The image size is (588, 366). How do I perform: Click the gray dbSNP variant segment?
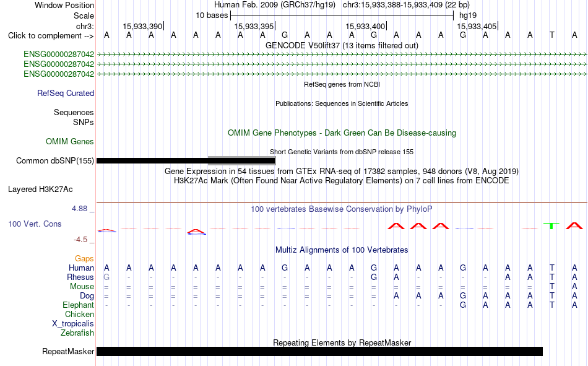pyautogui.click(x=241, y=160)
